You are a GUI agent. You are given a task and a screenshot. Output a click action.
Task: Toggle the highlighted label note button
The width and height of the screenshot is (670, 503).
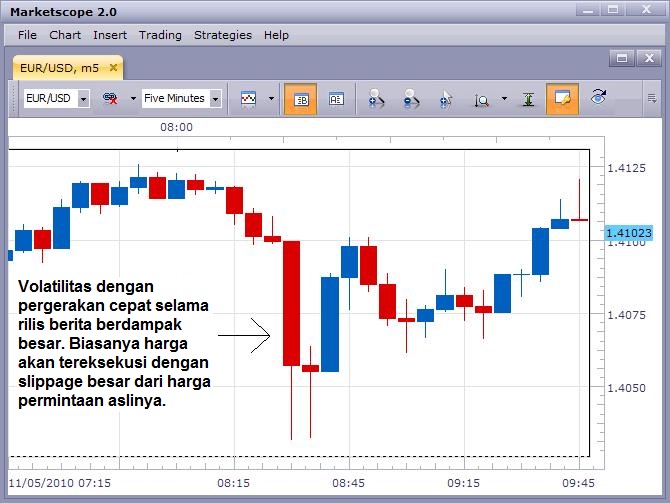562,99
